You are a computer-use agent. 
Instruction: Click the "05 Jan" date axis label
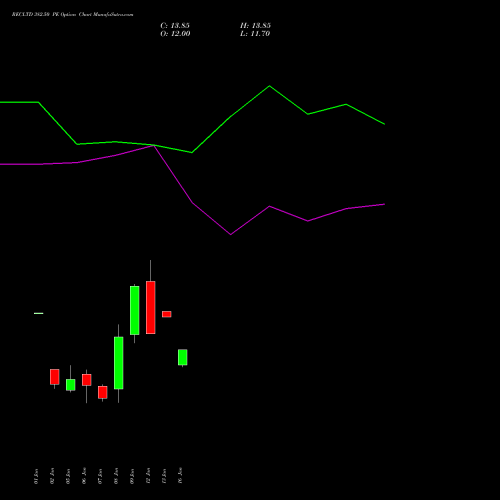tap(68, 476)
